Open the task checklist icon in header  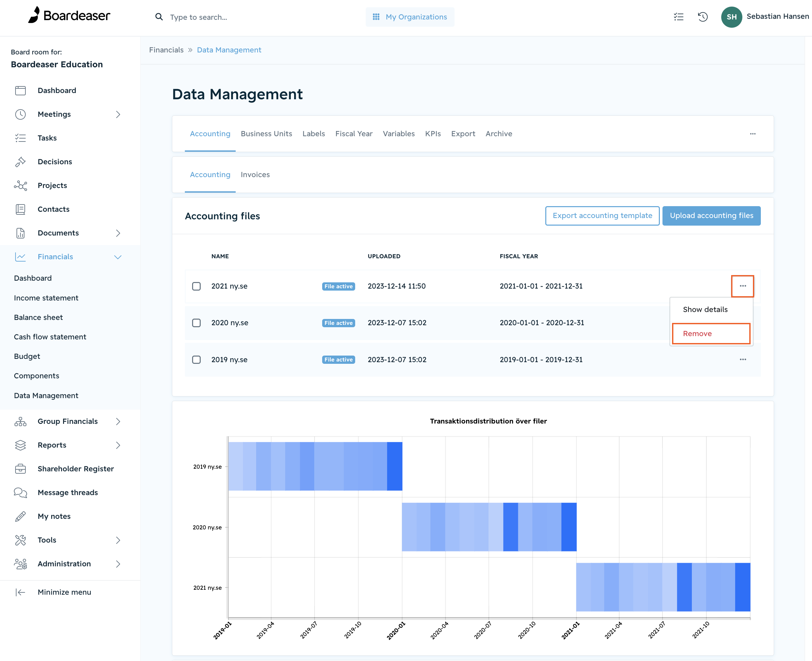click(x=678, y=17)
